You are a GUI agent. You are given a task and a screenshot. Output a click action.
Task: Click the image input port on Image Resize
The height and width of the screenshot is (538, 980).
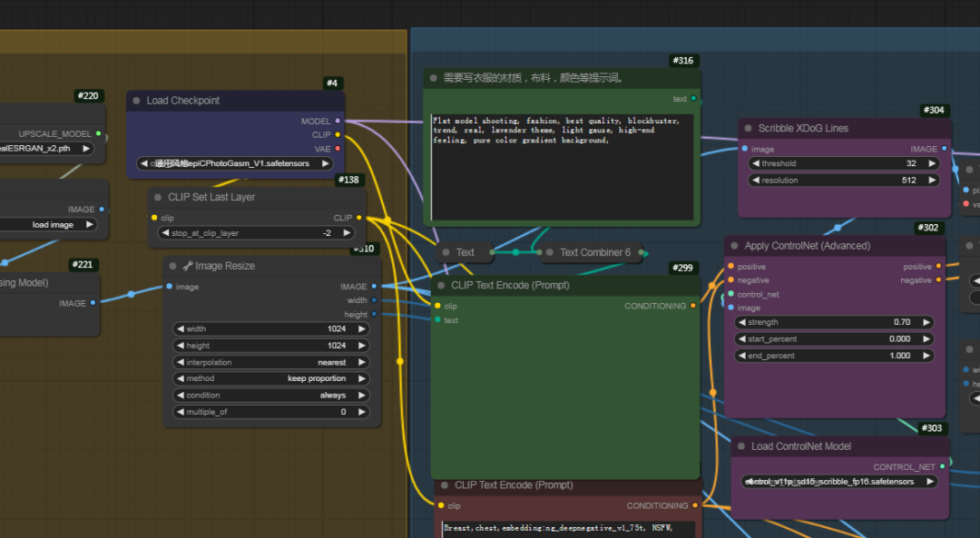pos(170,286)
